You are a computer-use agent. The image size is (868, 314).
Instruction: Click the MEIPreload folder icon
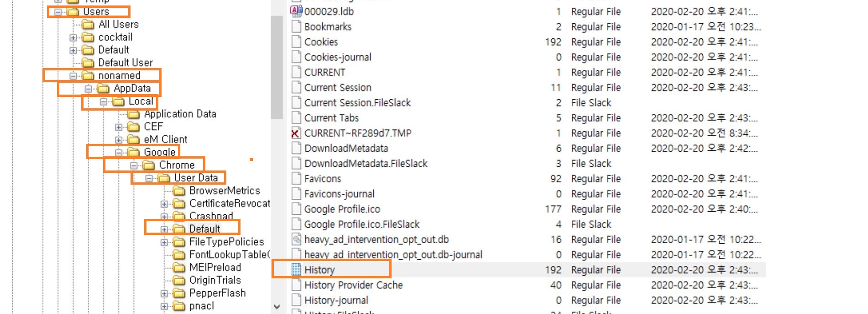click(x=179, y=267)
